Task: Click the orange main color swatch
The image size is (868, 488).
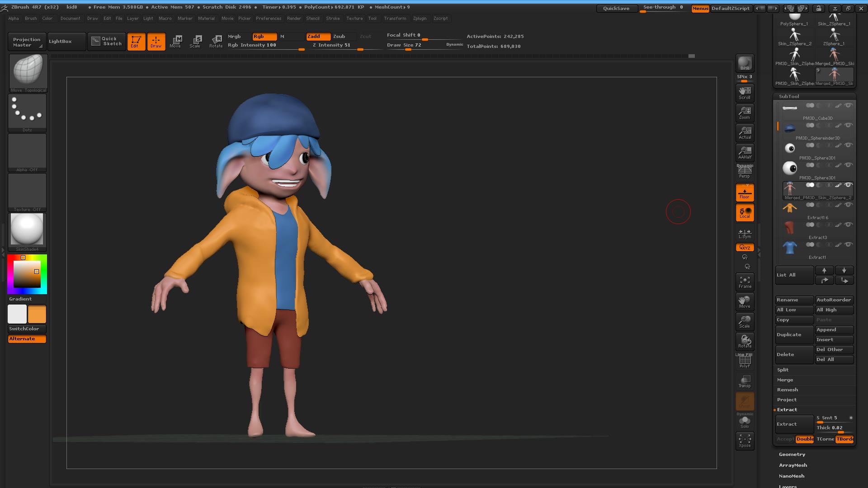Action: pos(37,314)
